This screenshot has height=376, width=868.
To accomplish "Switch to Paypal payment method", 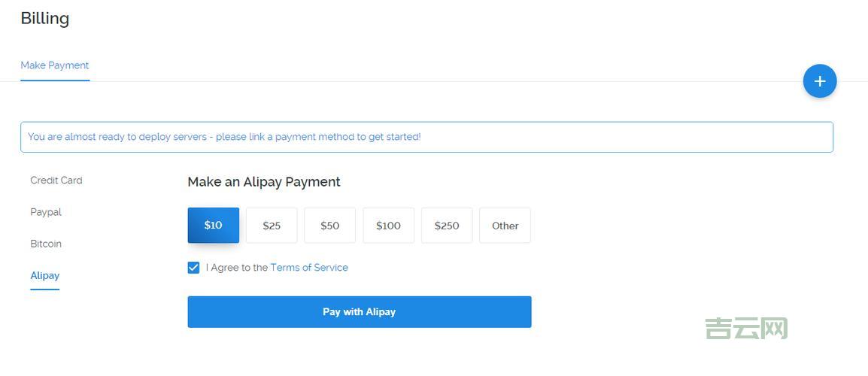I will tap(46, 212).
